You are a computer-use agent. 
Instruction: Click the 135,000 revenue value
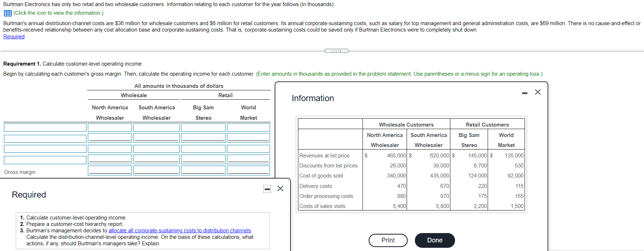(514, 156)
